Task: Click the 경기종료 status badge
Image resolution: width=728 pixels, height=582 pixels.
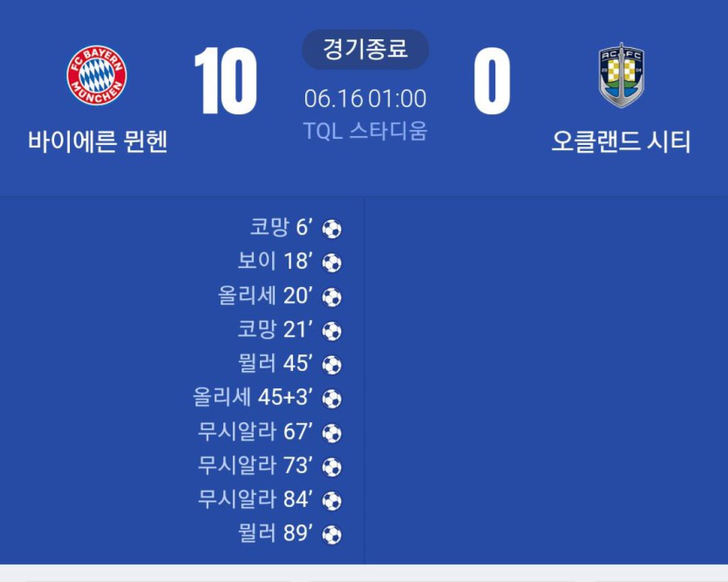Action: pos(365,49)
